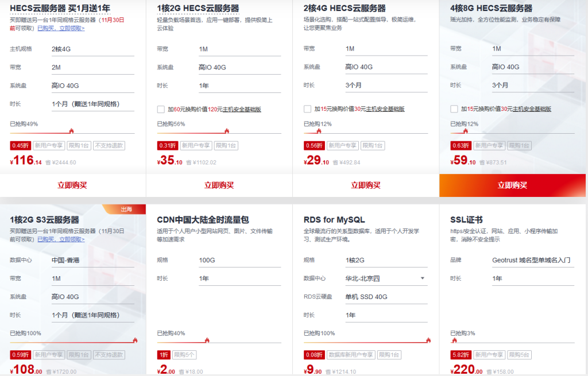Open 主机安全基础版 link on 2核4G HECS card
The height and width of the screenshot is (376, 588).
pyautogui.click(x=385, y=109)
